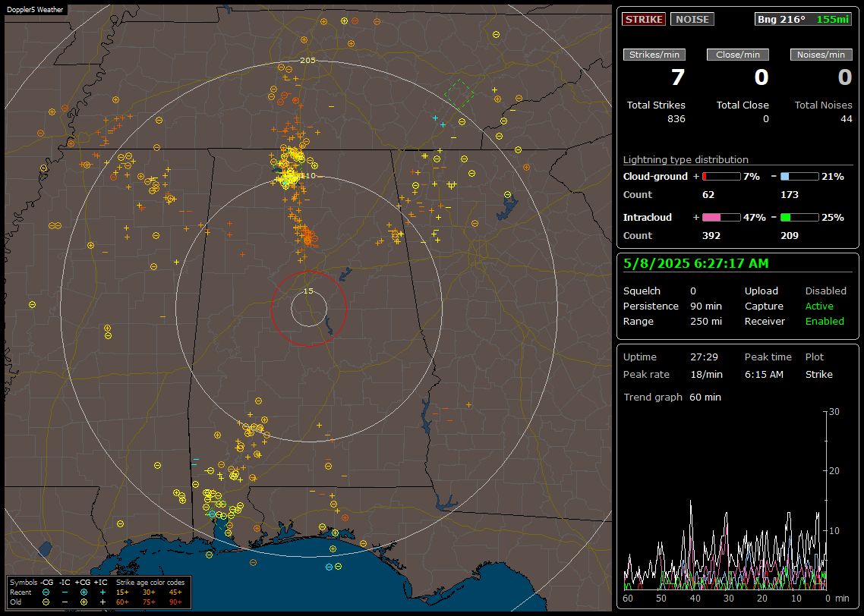Click the Strikes/min header box
This screenshot has width=864, height=616.
click(x=654, y=55)
